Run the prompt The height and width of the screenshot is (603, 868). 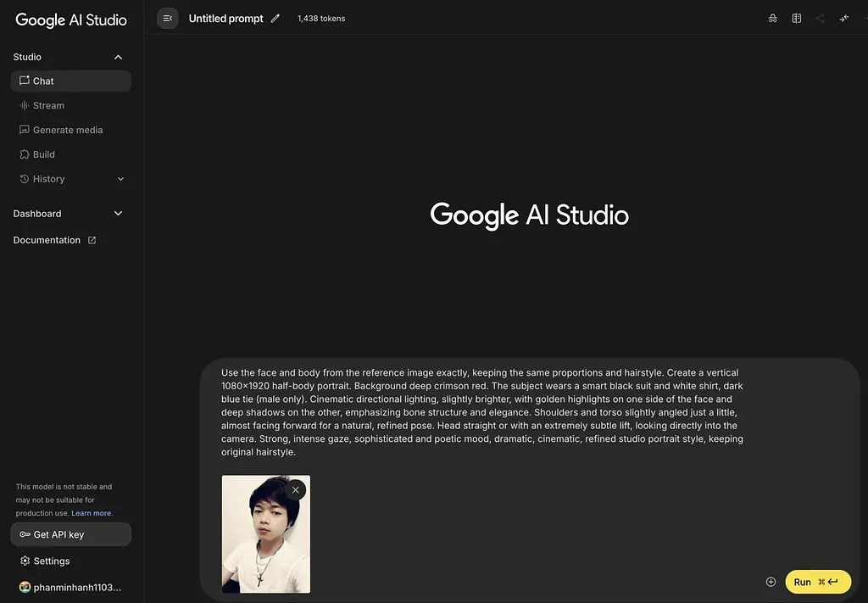817,582
